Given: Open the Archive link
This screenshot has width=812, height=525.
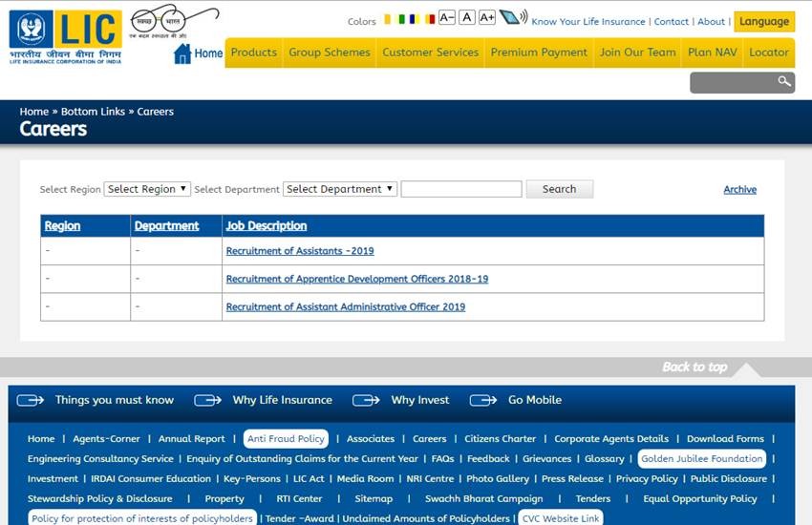Looking at the screenshot, I should point(739,190).
